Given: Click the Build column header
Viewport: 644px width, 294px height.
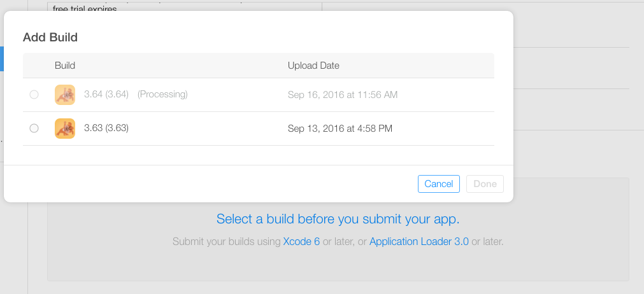Looking at the screenshot, I should pos(65,66).
